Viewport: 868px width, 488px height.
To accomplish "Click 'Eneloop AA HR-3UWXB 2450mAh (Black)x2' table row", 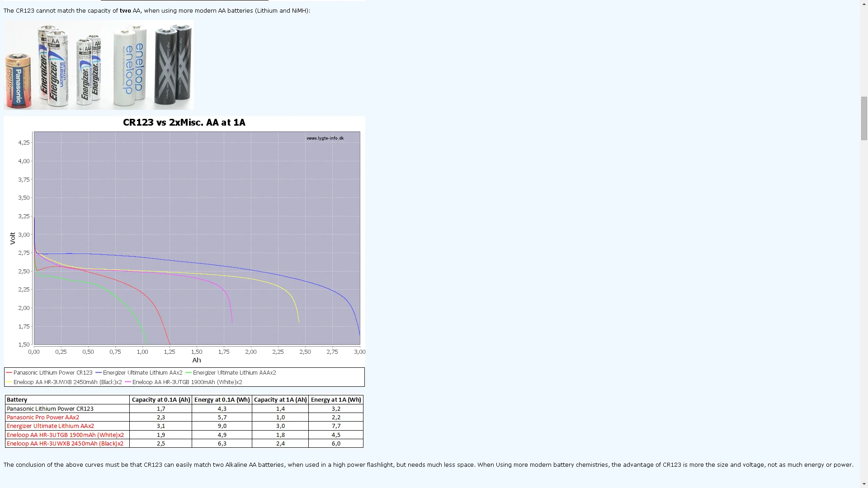I will (184, 444).
